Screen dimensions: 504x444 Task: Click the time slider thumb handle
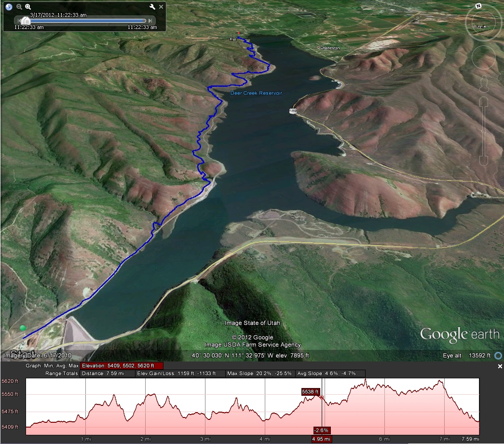(26, 21)
